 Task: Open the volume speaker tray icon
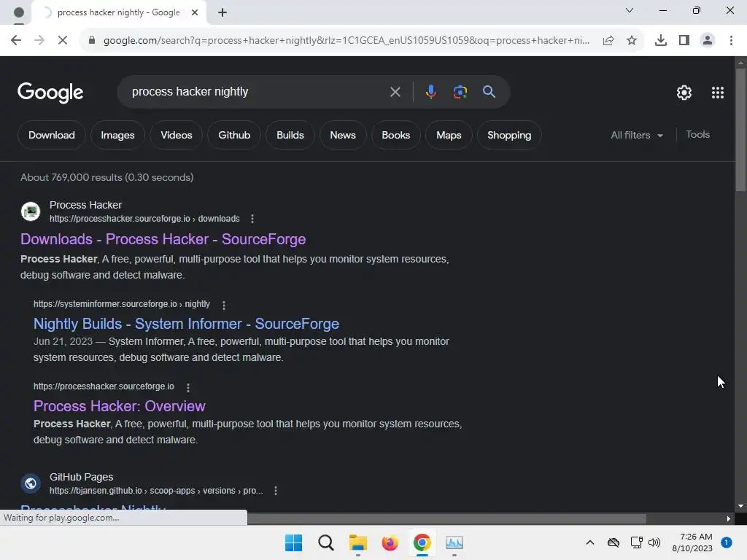pos(654,542)
